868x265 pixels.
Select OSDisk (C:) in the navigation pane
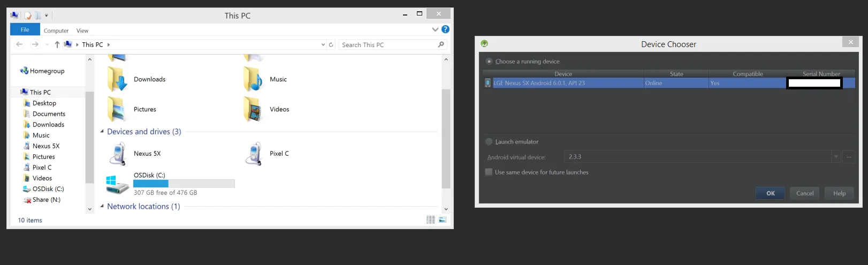tap(43, 189)
